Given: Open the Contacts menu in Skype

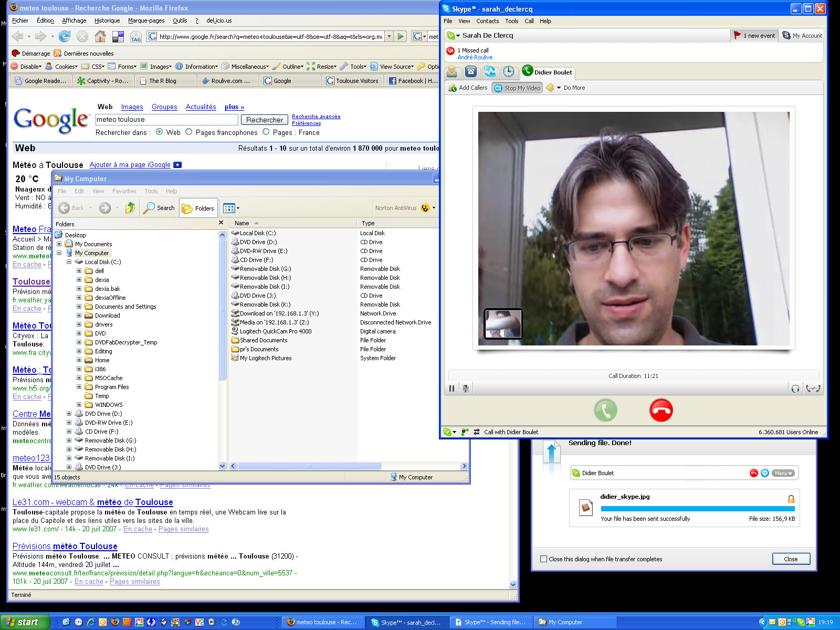Looking at the screenshot, I should pos(487,21).
